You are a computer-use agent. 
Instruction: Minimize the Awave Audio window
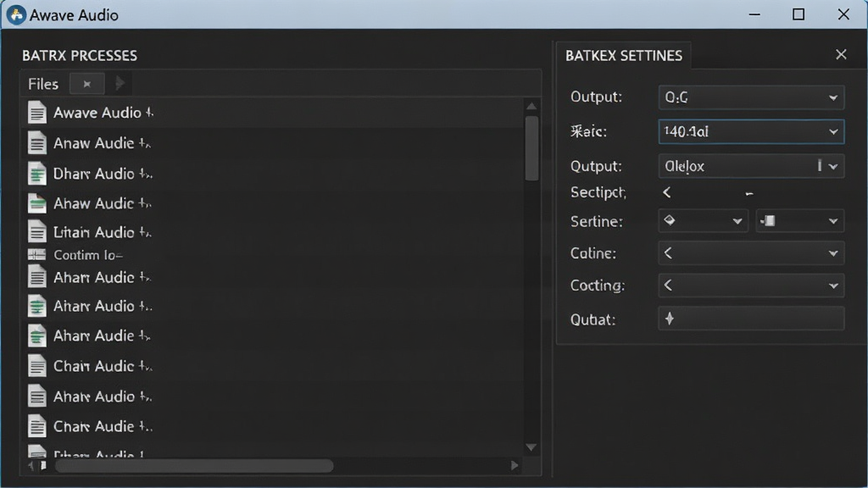[754, 14]
